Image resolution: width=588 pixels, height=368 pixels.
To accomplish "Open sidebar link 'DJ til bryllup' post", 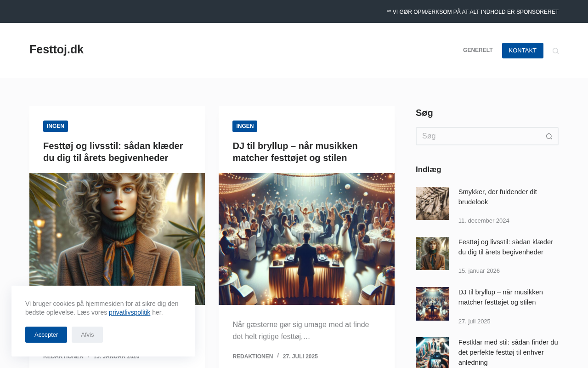I will (501, 297).
